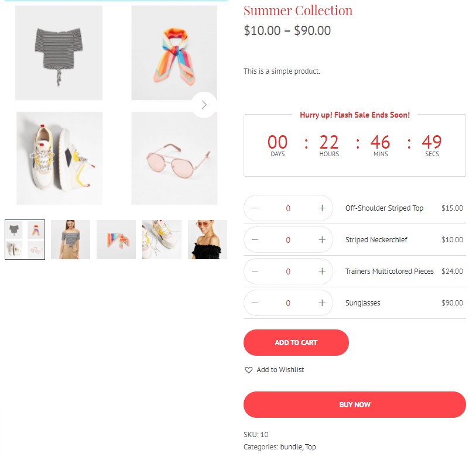
Task: Click the ADD TO CART button
Action: pyautogui.click(x=296, y=342)
